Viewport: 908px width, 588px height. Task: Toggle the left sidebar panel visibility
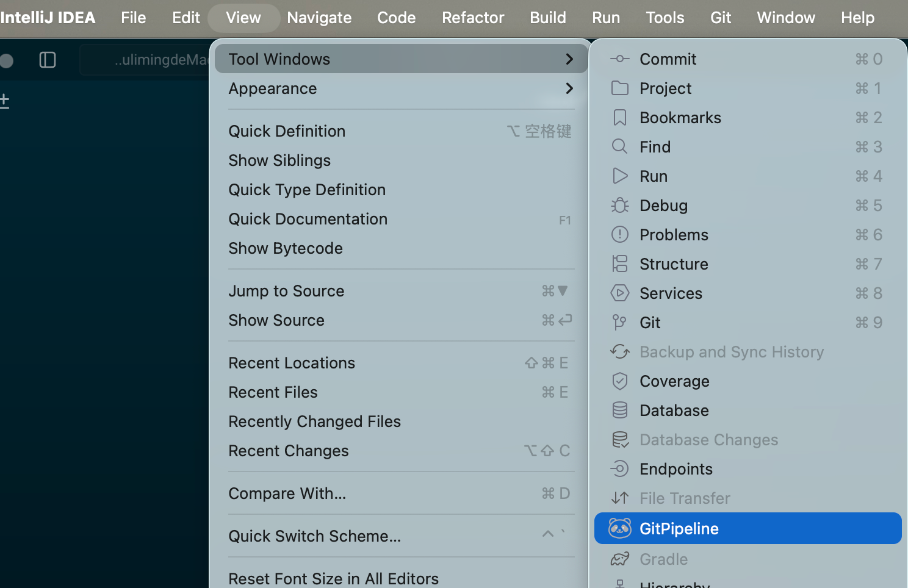47,59
